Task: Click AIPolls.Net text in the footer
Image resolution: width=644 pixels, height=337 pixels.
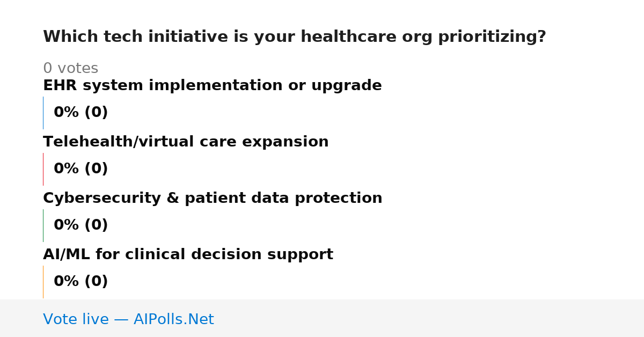Action: pos(173,320)
